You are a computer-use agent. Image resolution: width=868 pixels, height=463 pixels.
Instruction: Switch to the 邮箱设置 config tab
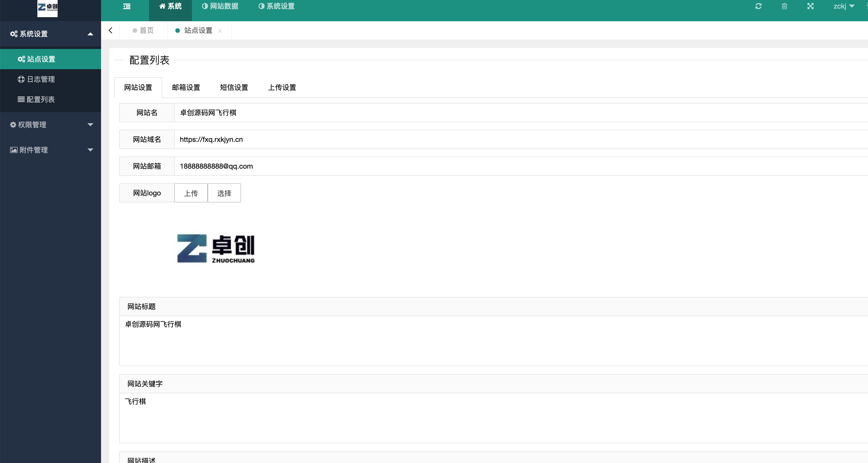point(186,88)
